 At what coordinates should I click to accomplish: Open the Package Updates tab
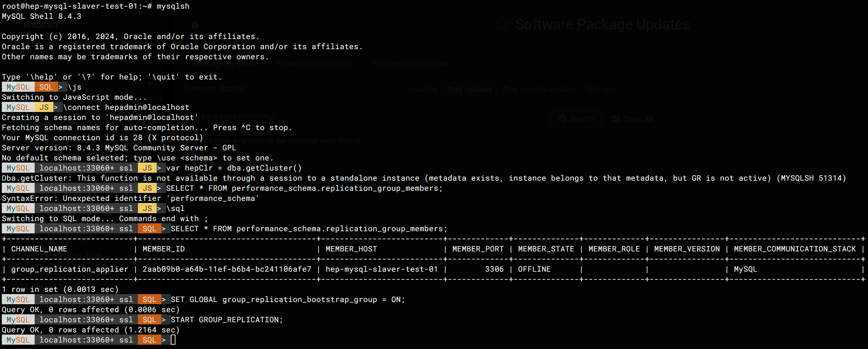(x=225, y=64)
